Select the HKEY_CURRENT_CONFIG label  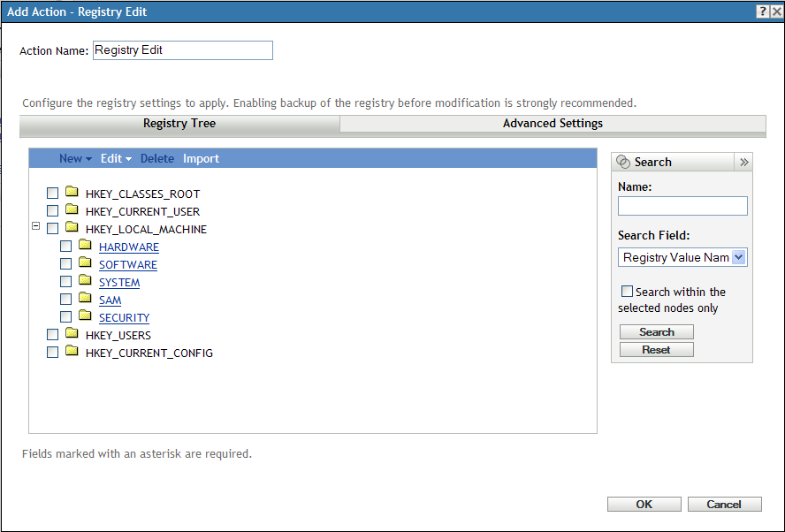point(149,353)
